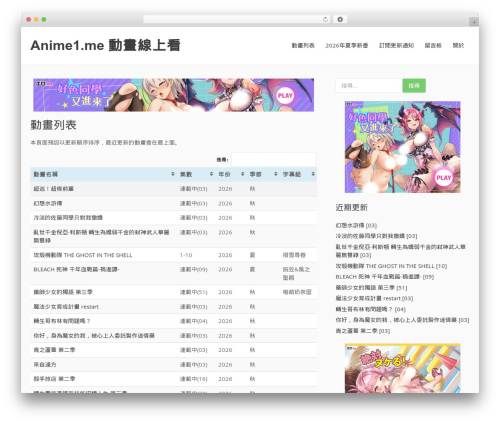Select the episode cell reading 1-10
Viewport: 500px width, 423px height.
coord(186,255)
